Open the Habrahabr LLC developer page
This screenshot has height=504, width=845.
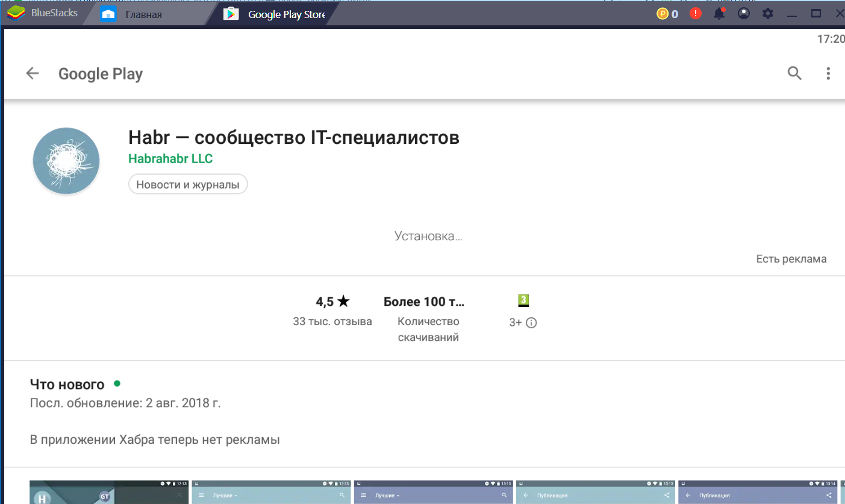tap(170, 159)
